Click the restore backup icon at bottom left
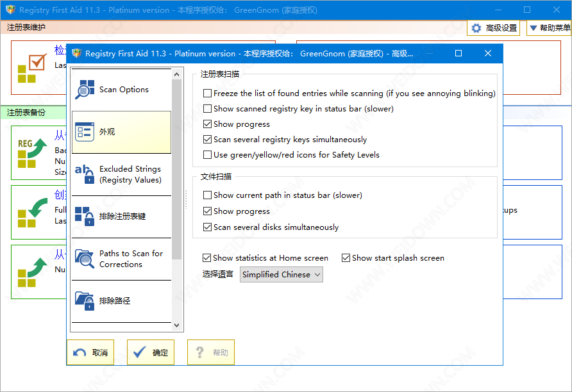Viewport: 572px width, 392px height. click(x=33, y=272)
